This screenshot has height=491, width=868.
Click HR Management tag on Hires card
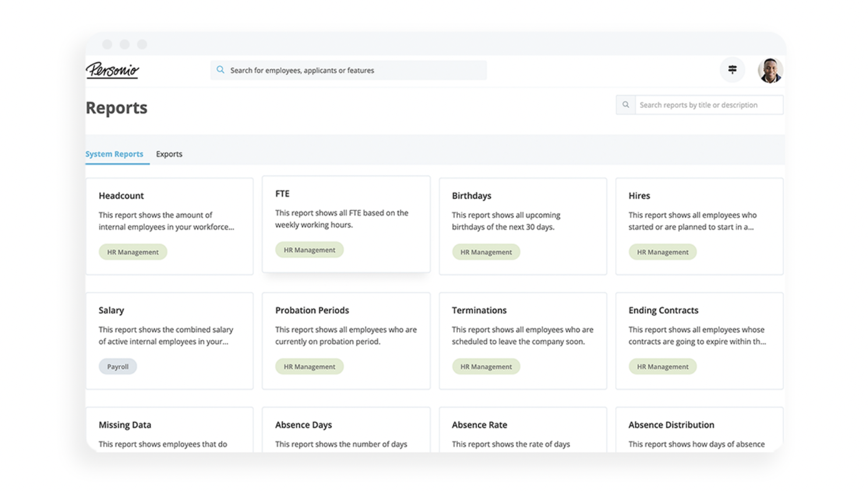[x=662, y=252]
